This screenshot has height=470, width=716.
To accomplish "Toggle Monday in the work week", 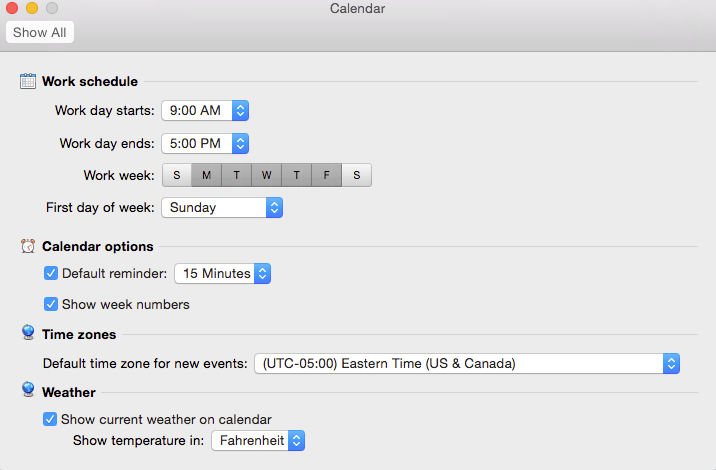I will click(206, 175).
